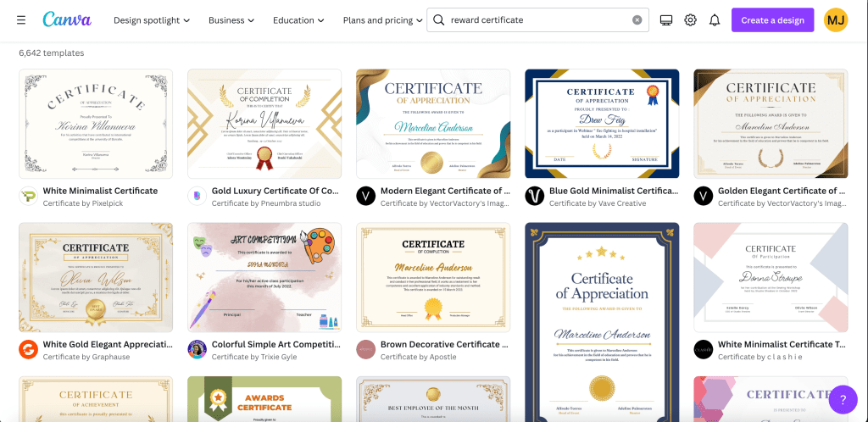Choose the Blue Gold Minimalist Certificate thumbnail
The image size is (868, 422).
pos(602,124)
